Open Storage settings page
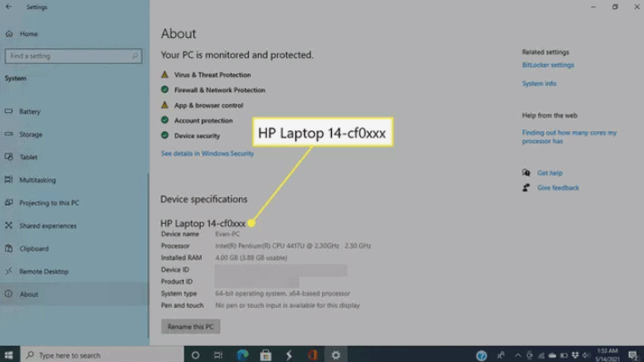The height and width of the screenshot is (362, 644). (31, 134)
